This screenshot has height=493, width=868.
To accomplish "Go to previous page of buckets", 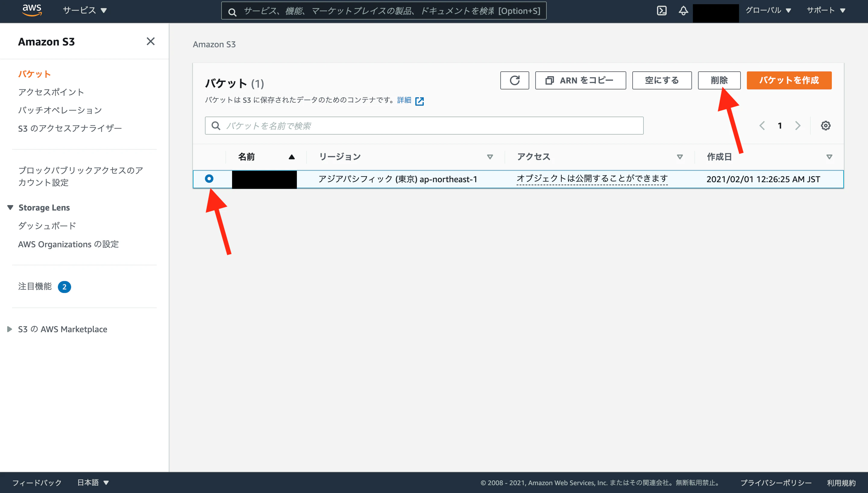I will 762,126.
